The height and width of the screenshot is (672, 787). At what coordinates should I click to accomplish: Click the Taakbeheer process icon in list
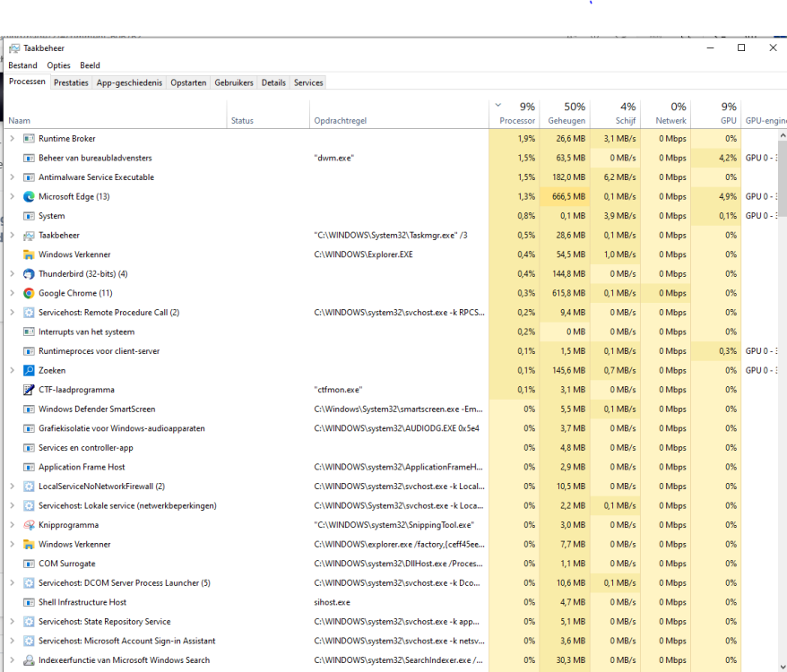[x=29, y=235]
